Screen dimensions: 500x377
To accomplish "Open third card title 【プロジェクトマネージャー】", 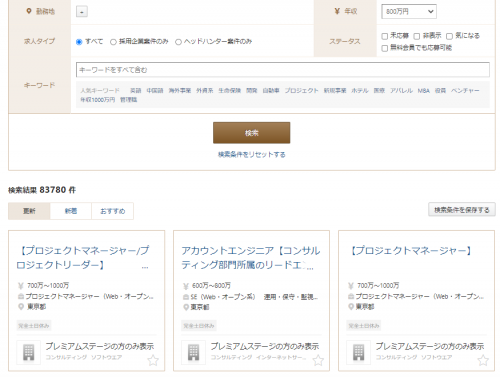I will pos(411,251).
